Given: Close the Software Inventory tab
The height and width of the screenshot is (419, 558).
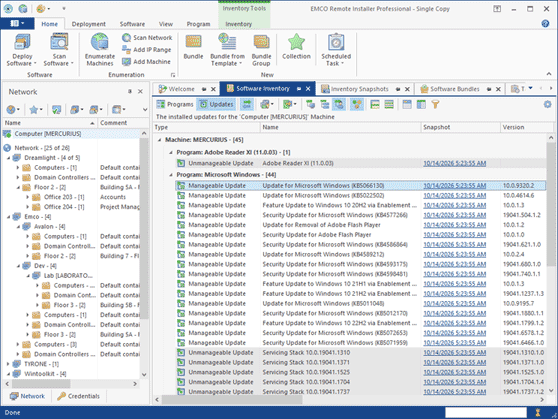Looking at the screenshot, I should coord(308,89).
